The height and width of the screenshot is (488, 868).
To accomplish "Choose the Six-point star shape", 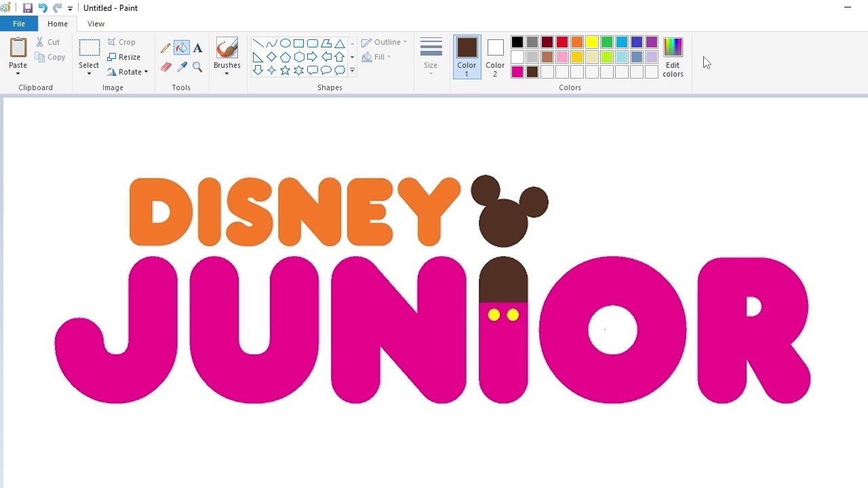I will [298, 70].
